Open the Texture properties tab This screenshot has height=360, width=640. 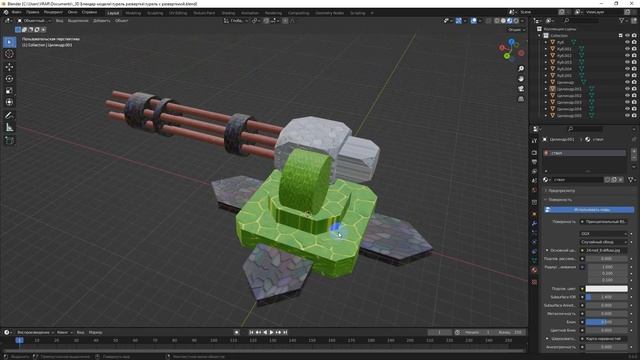[534, 282]
